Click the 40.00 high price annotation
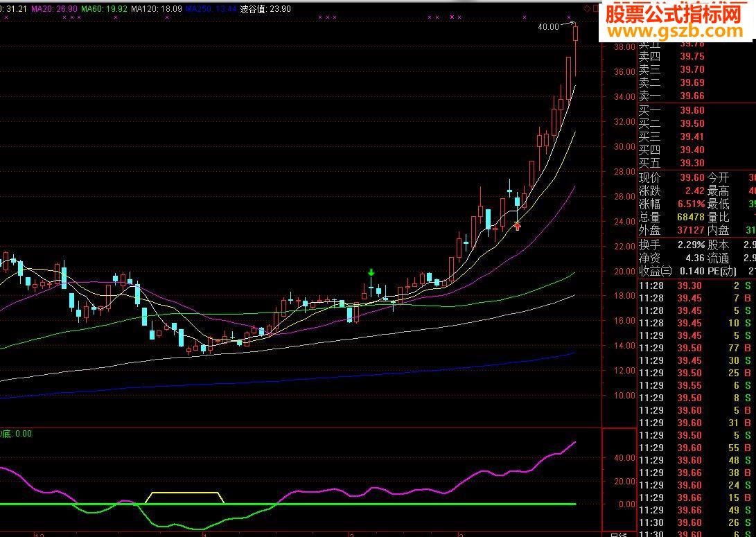The image size is (756, 537). pos(548,27)
